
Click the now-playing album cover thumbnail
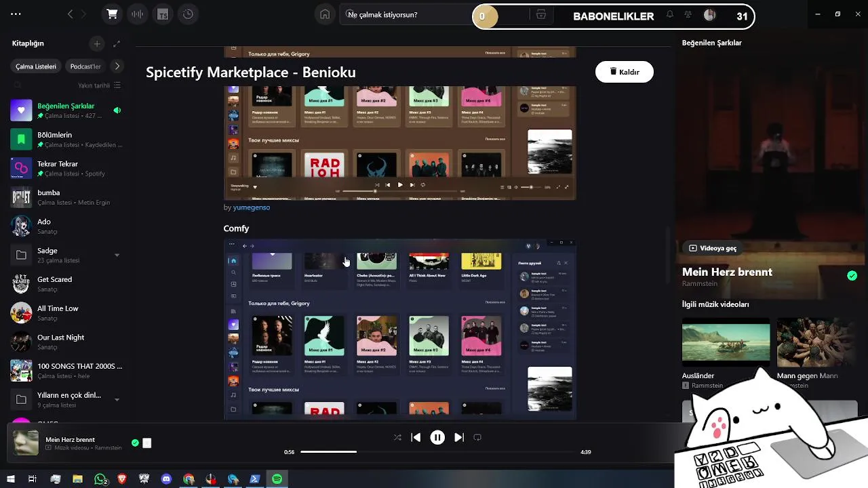coord(26,443)
